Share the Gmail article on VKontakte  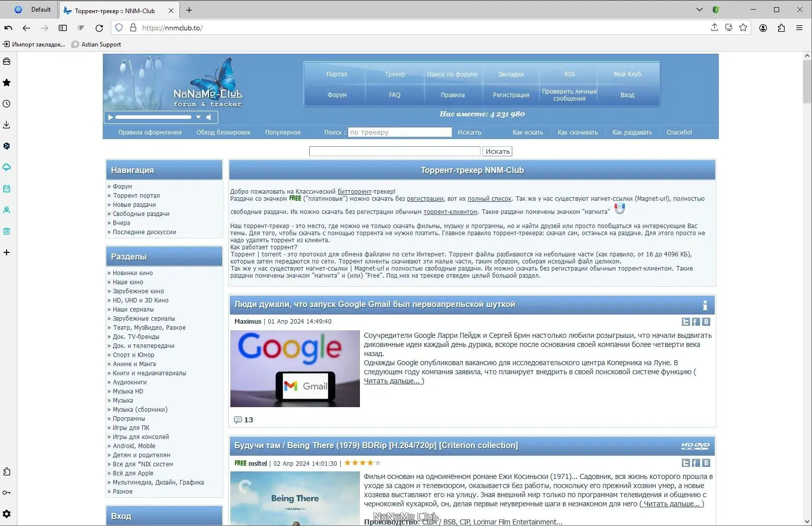point(706,322)
